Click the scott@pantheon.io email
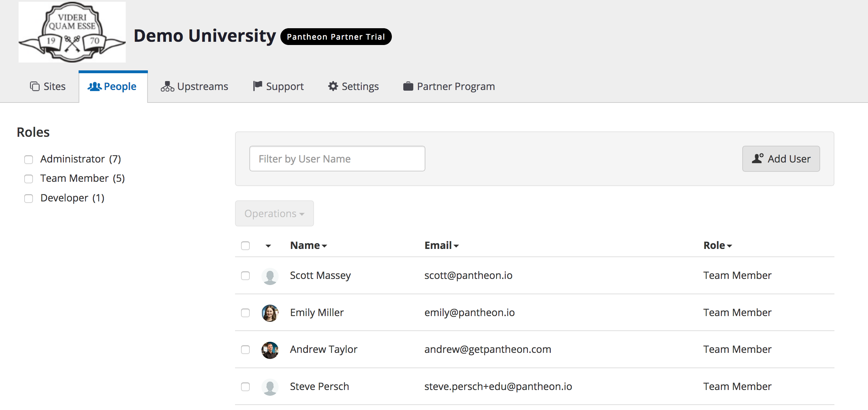Image resolution: width=868 pixels, height=410 pixels. point(468,275)
